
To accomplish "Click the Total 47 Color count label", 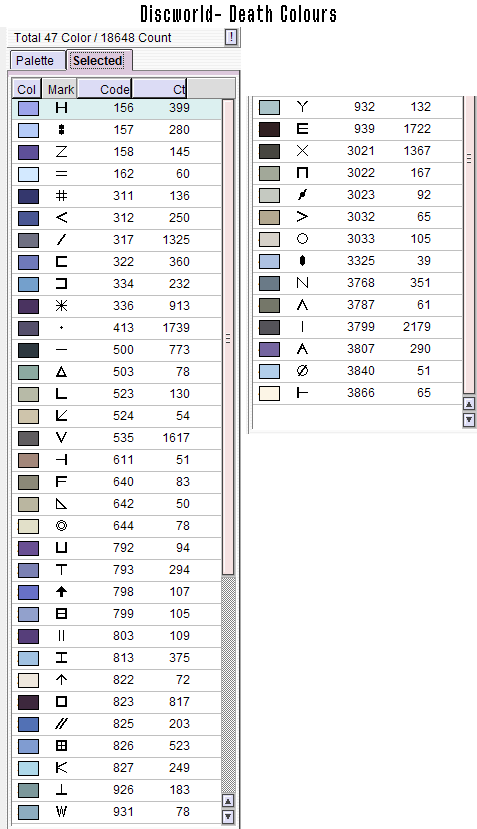I will pos(93,38).
